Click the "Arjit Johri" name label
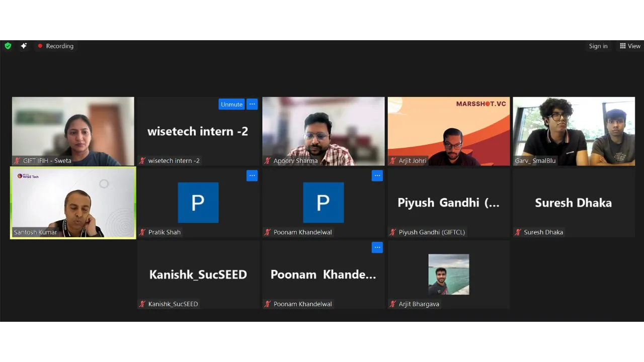 pyautogui.click(x=413, y=161)
